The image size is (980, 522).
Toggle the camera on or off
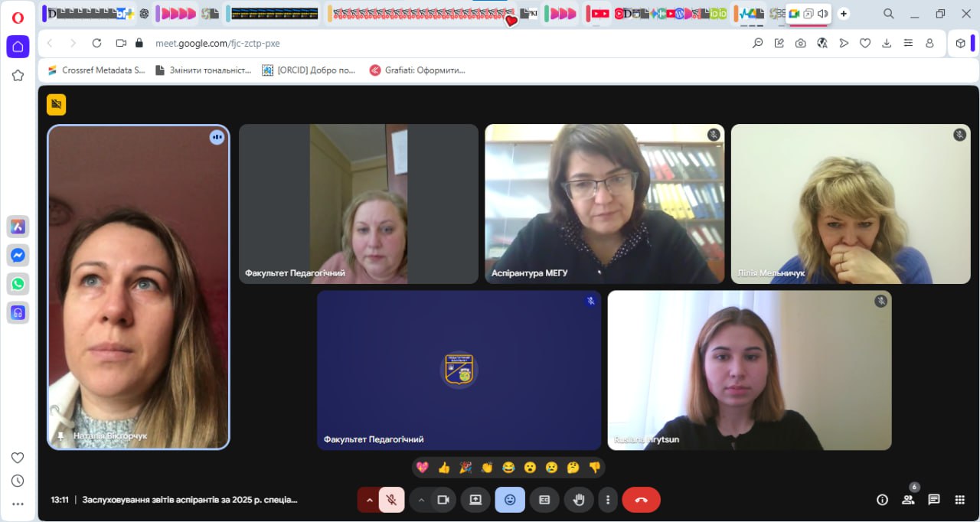pos(443,500)
